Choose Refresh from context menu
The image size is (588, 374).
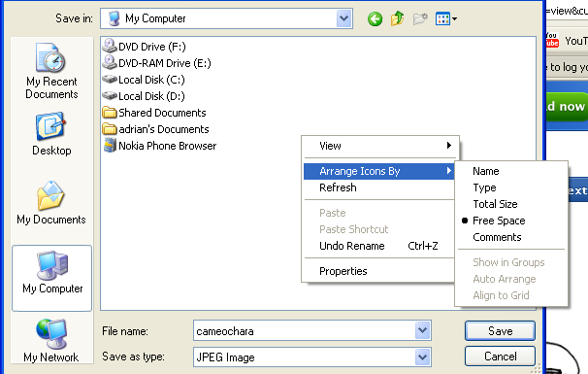[379, 187]
